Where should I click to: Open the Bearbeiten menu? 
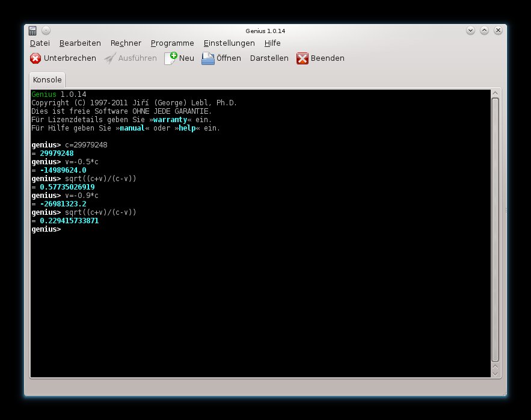(x=80, y=43)
